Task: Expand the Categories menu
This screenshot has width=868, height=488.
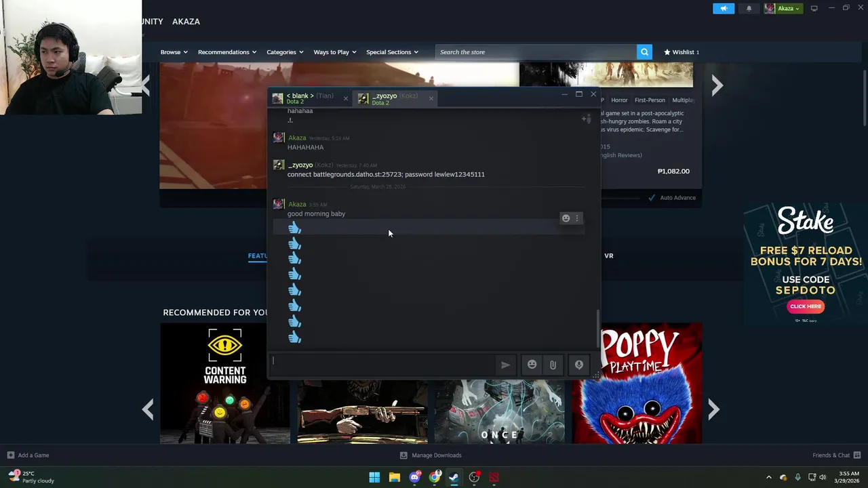Action: 285,52
